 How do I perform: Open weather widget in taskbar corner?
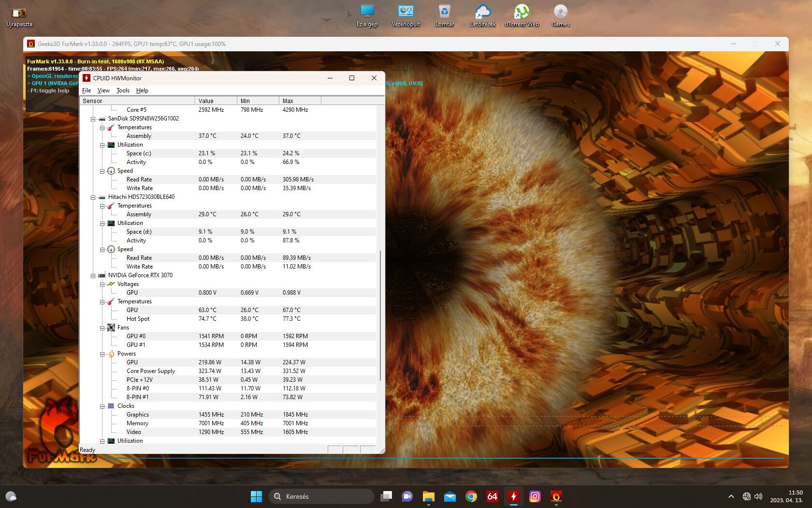(x=11, y=496)
